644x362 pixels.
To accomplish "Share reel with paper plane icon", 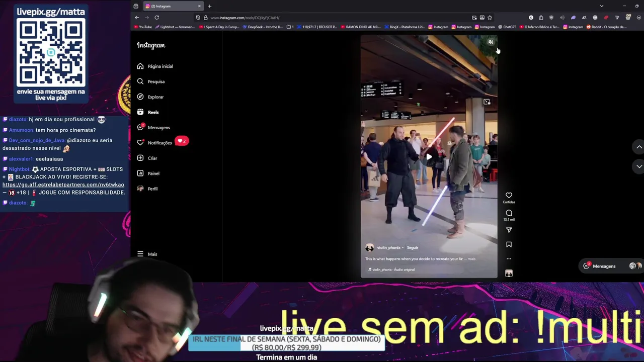I will click(509, 230).
